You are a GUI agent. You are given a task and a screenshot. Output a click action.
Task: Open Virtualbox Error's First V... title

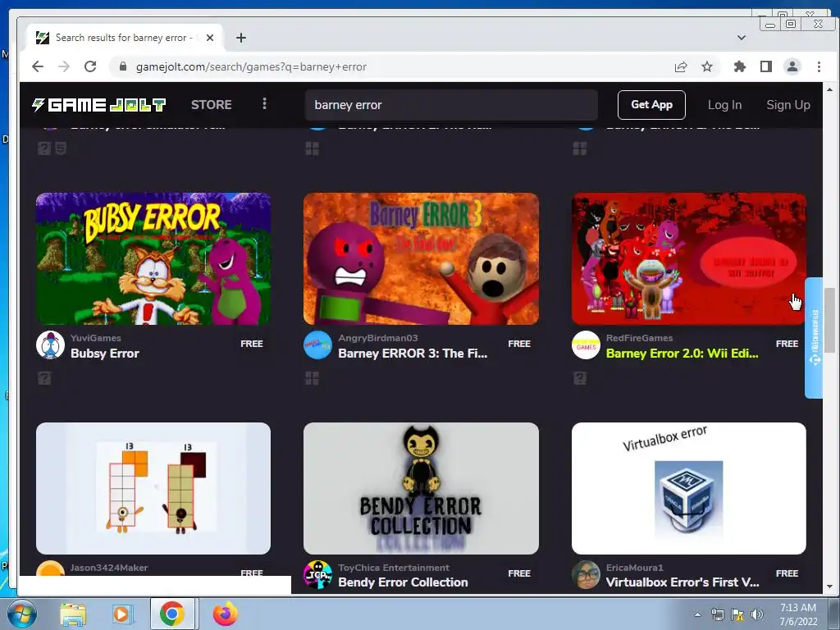pos(682,582)
